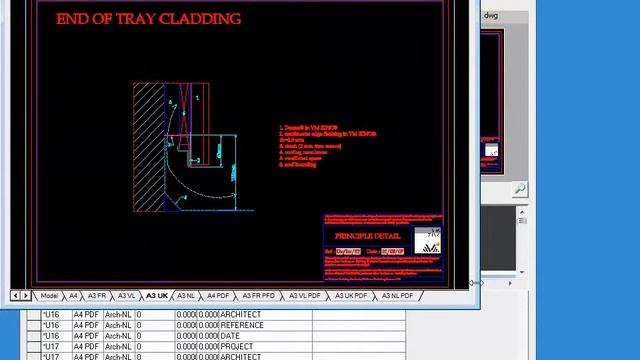The image size is (640, 360).
Task: Switch to the A3 FR layout tab
Action: pos(97,296)
